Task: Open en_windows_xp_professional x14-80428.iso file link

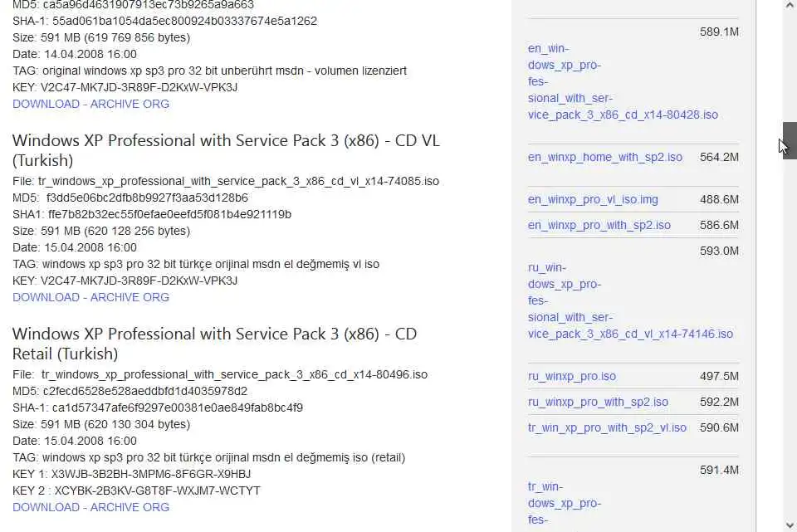Action: (623, 81)
